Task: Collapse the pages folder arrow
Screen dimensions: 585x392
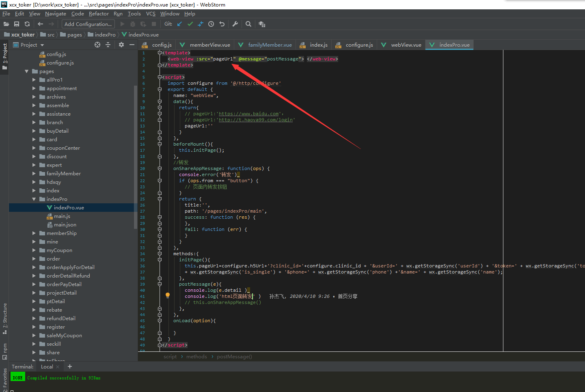Action: click(x=27, y=71)
